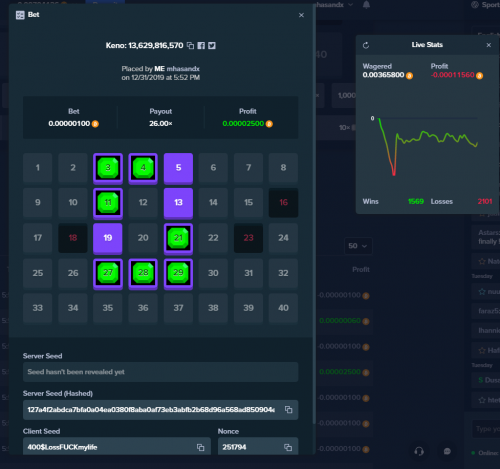The image size is (500, 469).
Task: Close the Bet dialog
Action: tap(301, 15)
